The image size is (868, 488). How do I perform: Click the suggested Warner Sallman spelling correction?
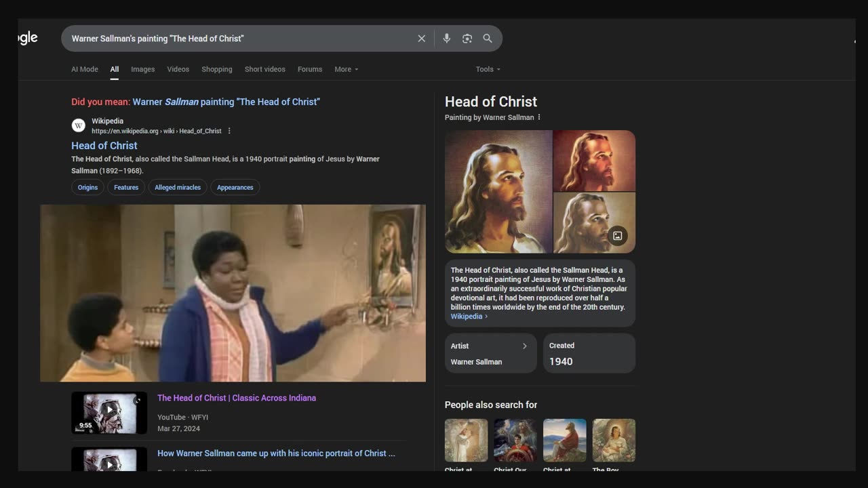coord(226,102)
